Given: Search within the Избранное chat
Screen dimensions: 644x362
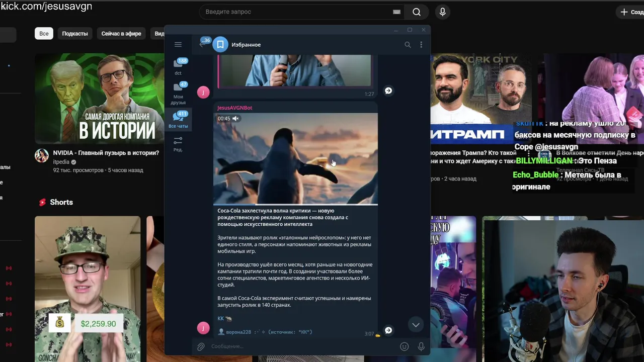Looking at the screenshot, I should (408, 45).
